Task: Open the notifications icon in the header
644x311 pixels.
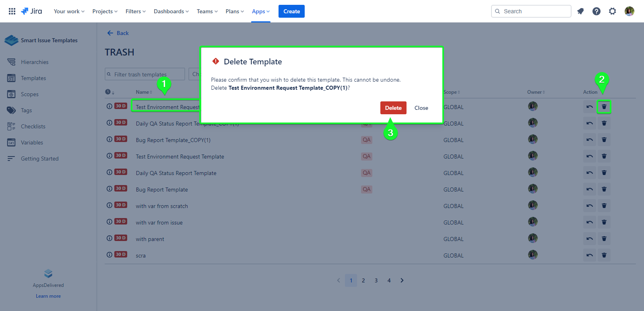Action: point(580,11)
